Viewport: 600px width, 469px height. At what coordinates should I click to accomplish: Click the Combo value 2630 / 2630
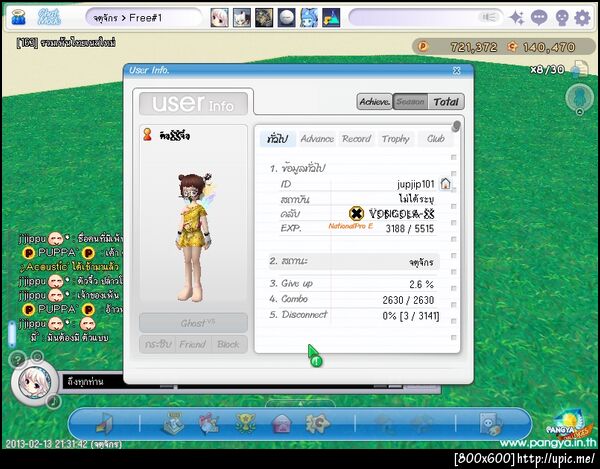(408, 300)
